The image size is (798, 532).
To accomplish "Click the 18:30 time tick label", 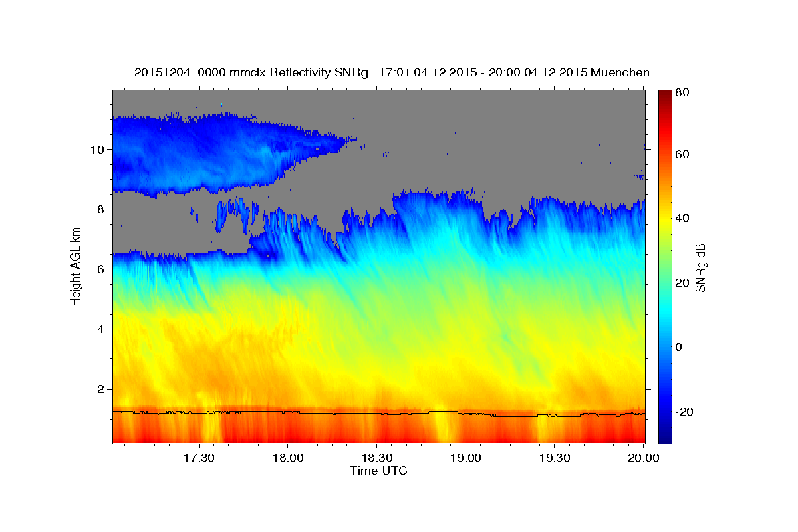I will (376, 458).
